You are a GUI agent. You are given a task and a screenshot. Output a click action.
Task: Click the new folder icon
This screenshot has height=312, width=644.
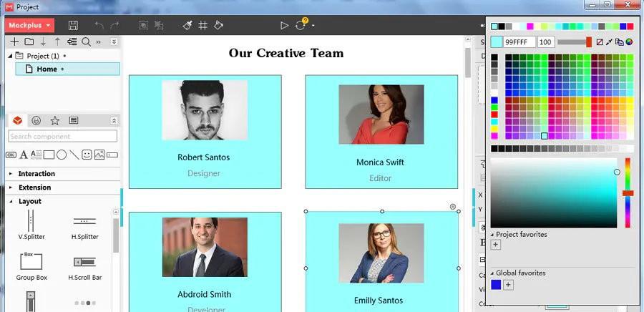click(29, 42)
